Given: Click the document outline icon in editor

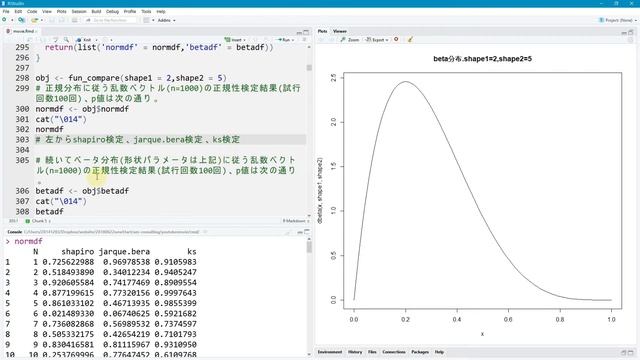Looking at the screenshot, I should point(304,40).
